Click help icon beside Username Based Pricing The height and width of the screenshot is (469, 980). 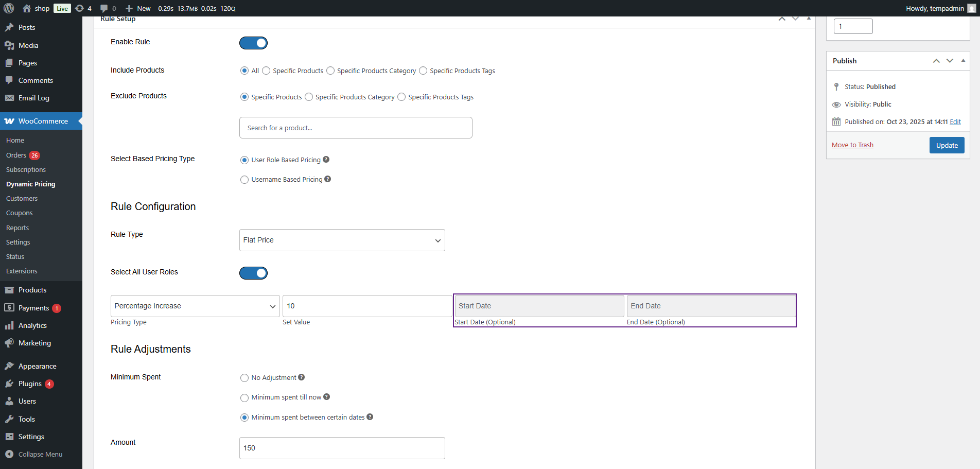click(x=328, y=179)
